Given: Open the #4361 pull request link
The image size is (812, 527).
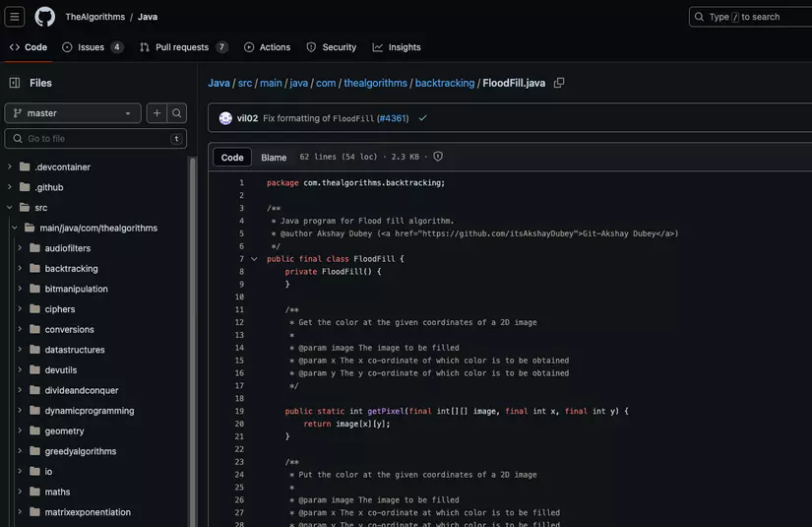Looking at the screenshot, I should [x=392, y=118].
